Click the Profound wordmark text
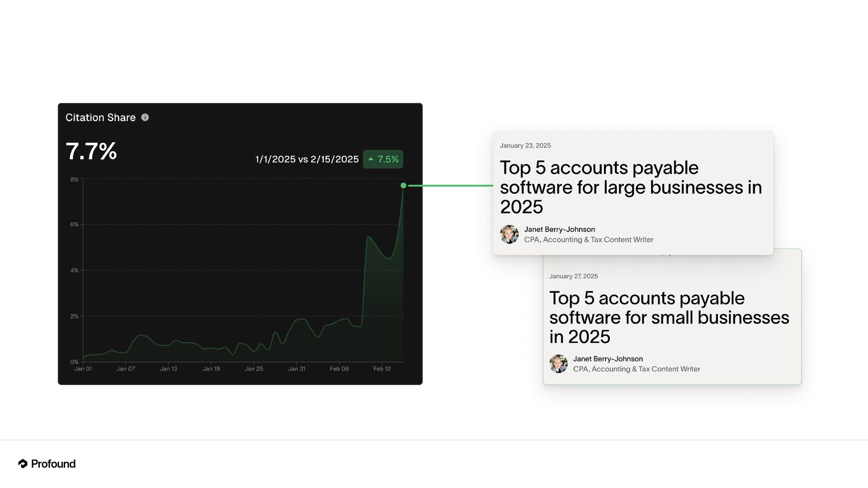This screenshot has width=868, height=488. click(53, 464)
